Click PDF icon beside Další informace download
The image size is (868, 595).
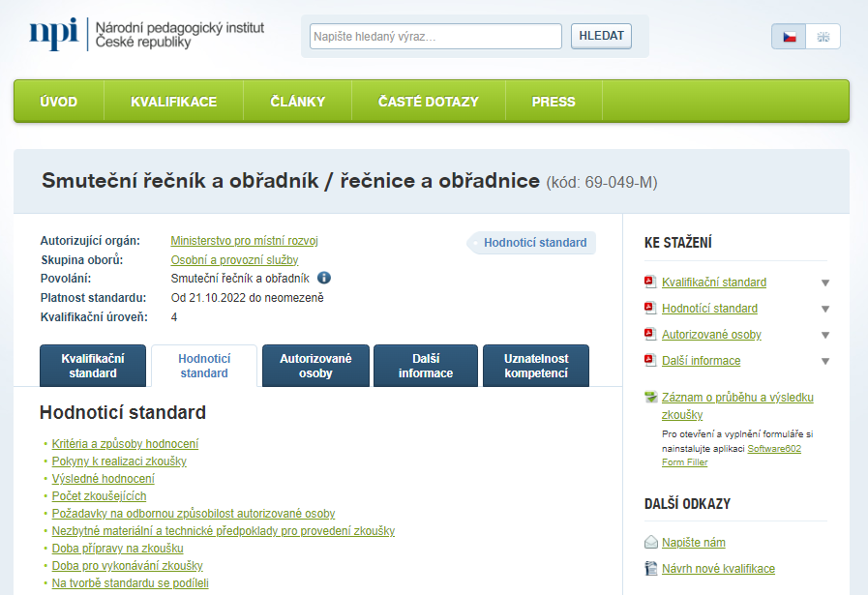650,361
